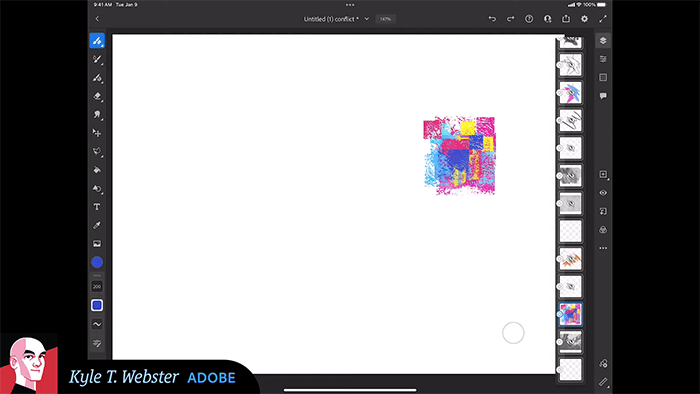Select the move transform tool
This screenshot has height=394, width=700.
tap(97, 133)
